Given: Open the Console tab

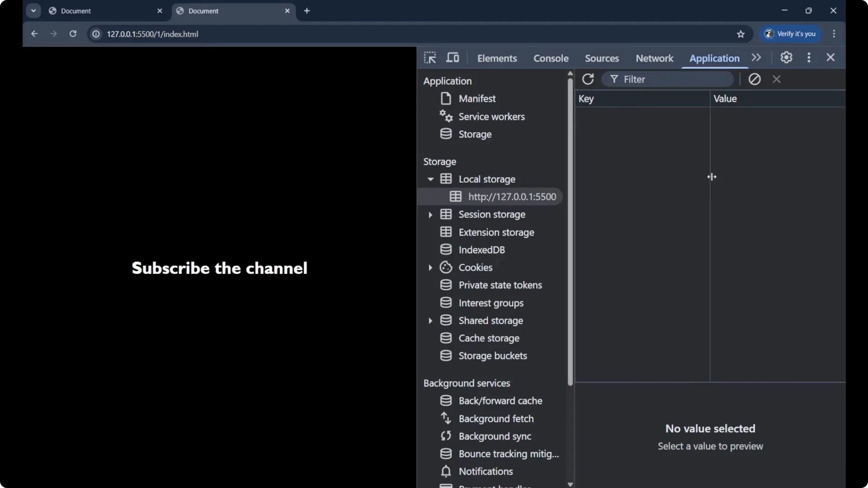Looking at the screenshot, I should click(551, 58).
